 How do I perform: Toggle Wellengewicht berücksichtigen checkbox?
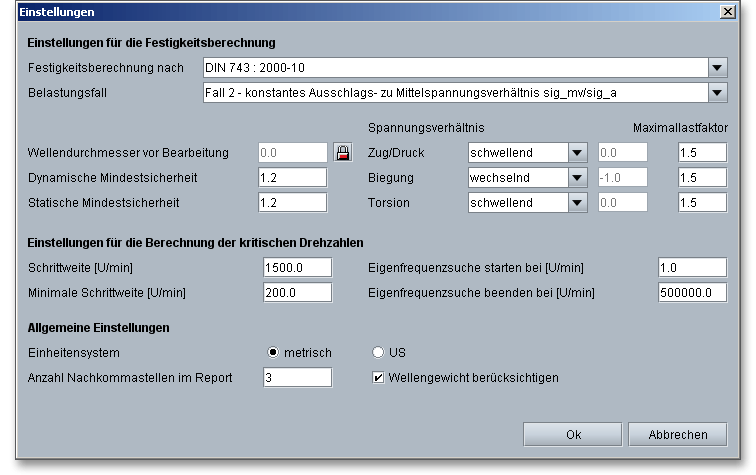point(378,377)
